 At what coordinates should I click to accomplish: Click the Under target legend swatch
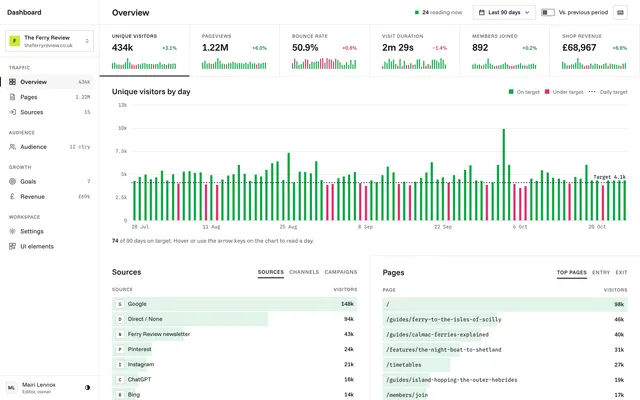coord(547,92)
